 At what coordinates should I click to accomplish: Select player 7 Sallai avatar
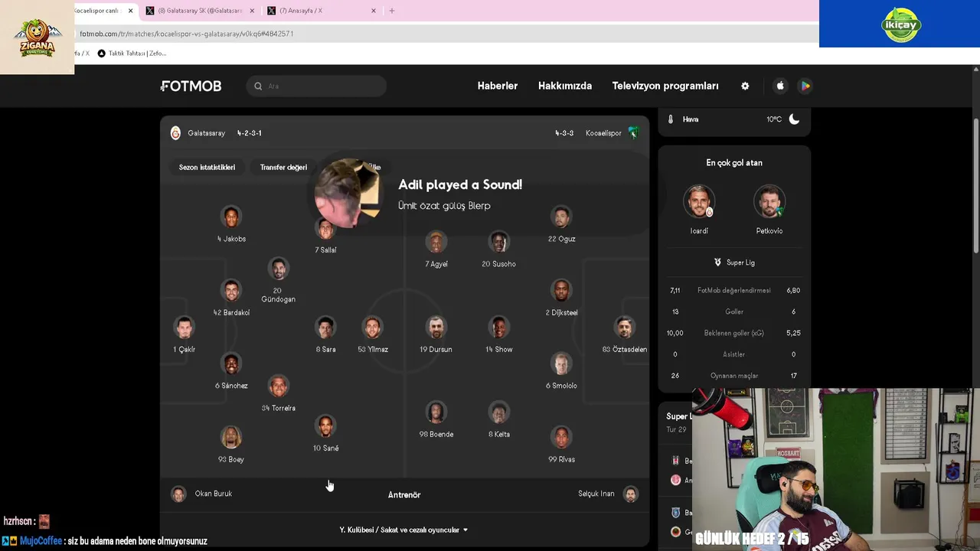[325, 229]
